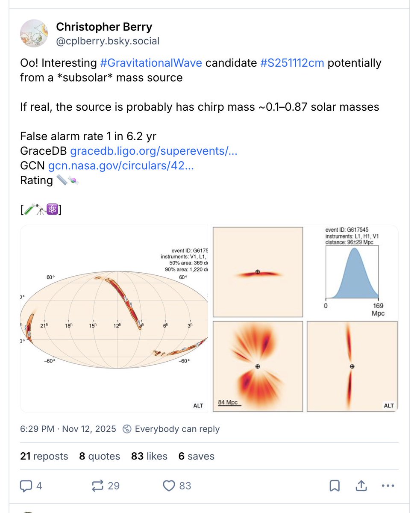420x513 pixels.
Task: Open the #S251112cm hashtag
Action: point(292,63)
